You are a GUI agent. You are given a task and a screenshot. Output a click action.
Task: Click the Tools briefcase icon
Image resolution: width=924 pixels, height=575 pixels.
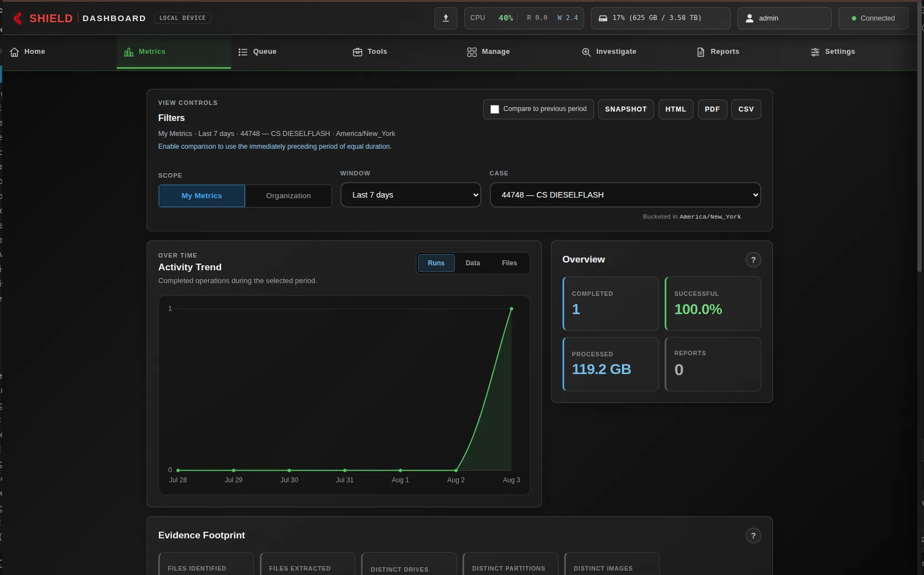pos(358,52)
